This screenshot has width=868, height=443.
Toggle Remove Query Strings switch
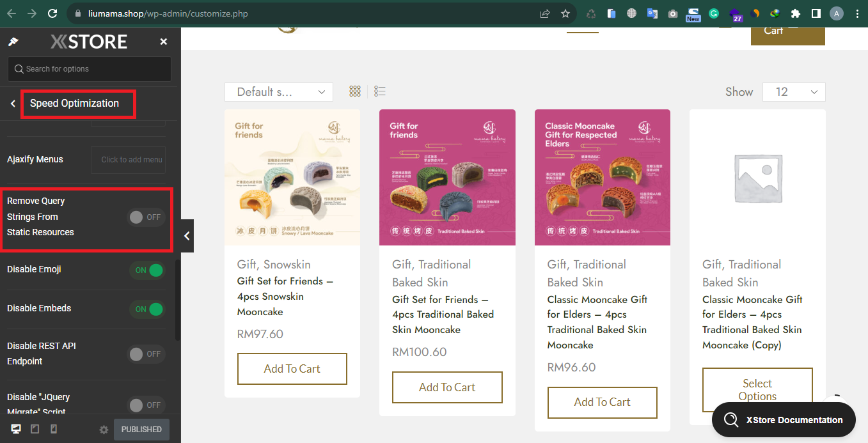146,217
